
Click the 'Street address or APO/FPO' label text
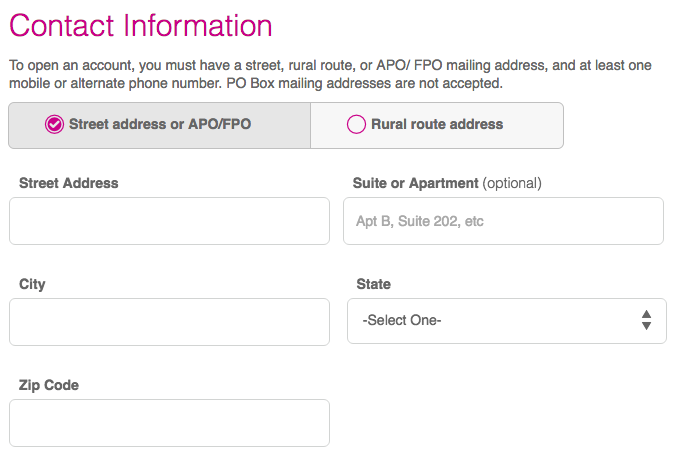(160, 124)
